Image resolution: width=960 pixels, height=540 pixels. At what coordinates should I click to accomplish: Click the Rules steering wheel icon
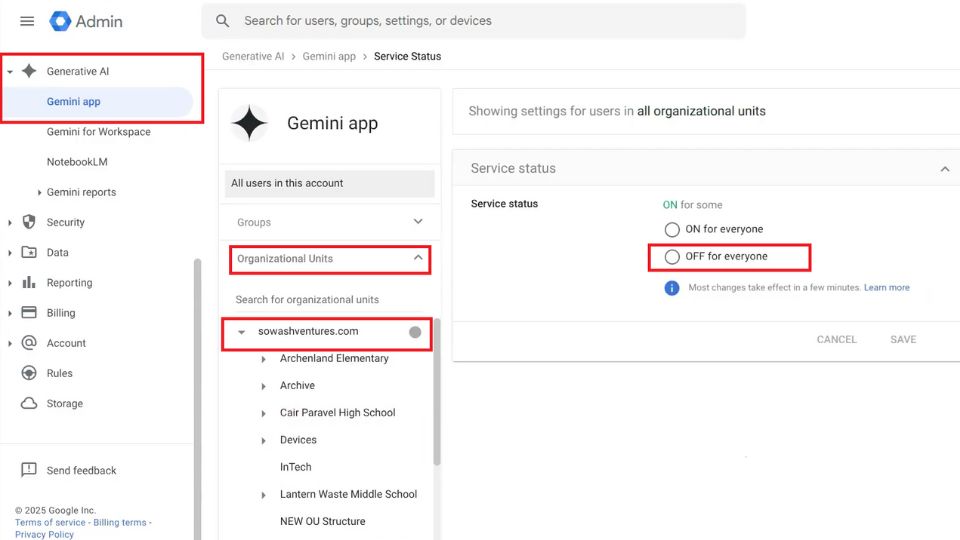click(29, 373)
